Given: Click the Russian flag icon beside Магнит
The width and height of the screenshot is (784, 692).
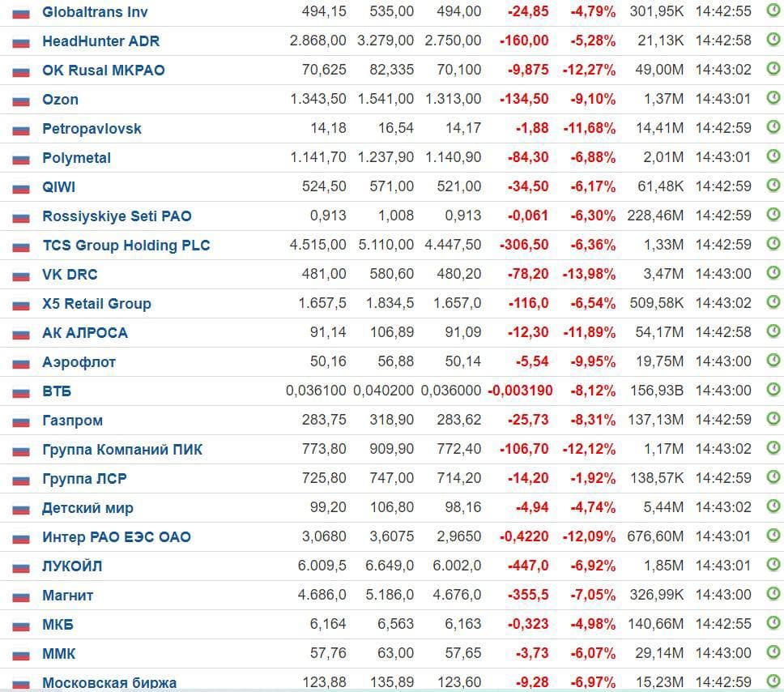Looking at the screenshot, I should coord(21,597).
